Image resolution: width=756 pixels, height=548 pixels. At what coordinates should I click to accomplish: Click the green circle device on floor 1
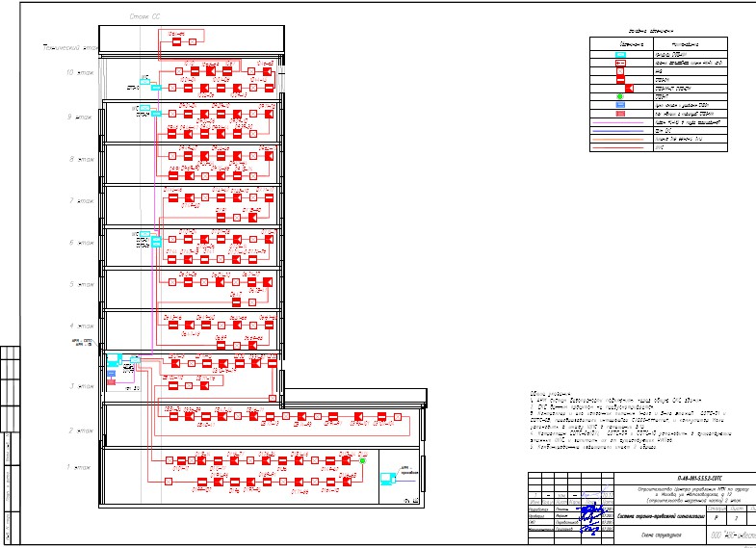pyautogui.click(x=362, y=460)
